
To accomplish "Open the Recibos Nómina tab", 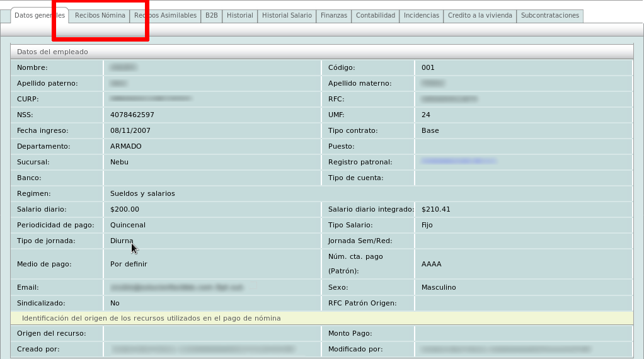I will click(100, 16).
